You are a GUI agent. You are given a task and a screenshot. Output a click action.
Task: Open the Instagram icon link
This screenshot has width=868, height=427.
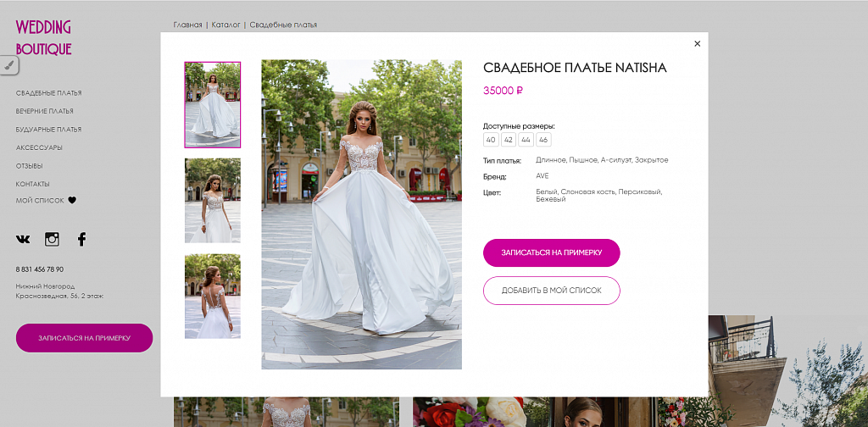coord(52,239)
